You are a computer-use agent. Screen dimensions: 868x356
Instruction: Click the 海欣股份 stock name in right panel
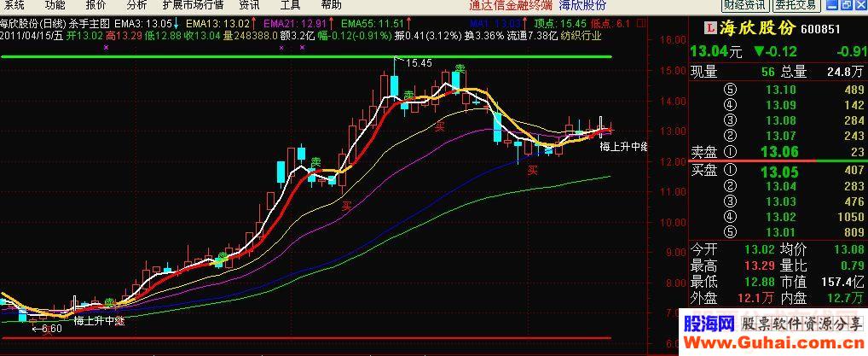756,28
